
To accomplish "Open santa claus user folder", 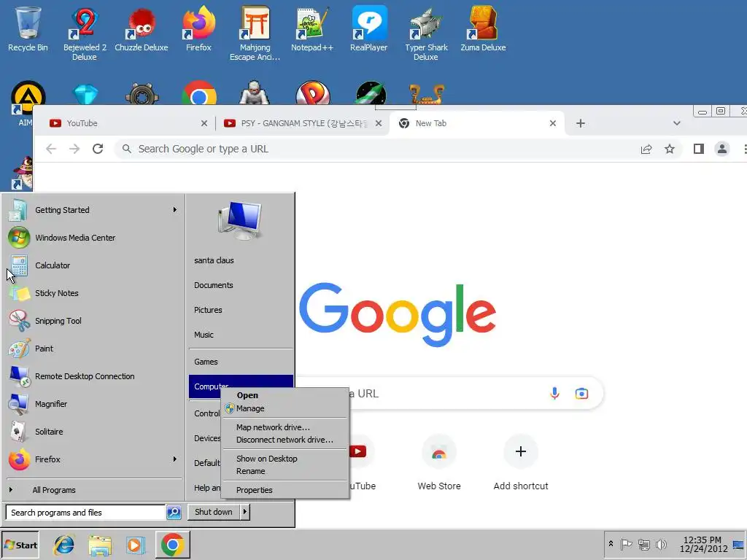I will point(241,260).
